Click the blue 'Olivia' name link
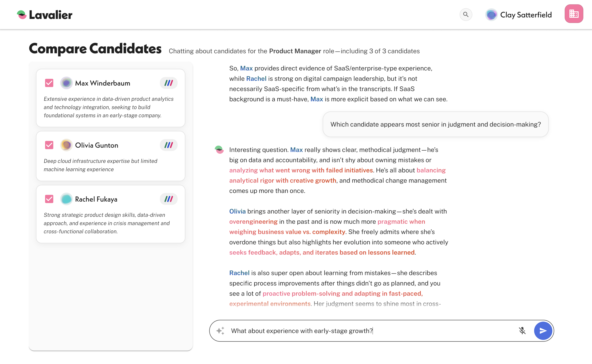The image size is (592, 364). pyautogui.click(x=237, y=211)
